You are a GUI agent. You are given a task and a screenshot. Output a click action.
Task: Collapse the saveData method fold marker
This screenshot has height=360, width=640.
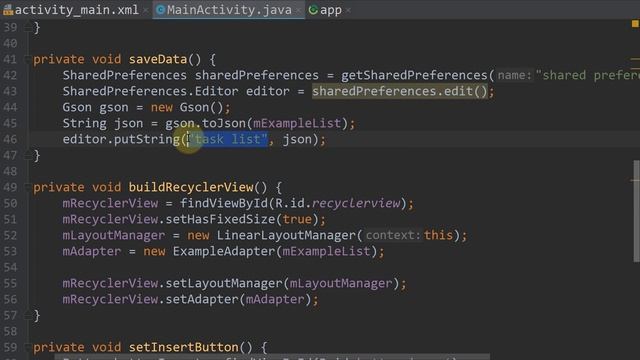pos(27,60)
